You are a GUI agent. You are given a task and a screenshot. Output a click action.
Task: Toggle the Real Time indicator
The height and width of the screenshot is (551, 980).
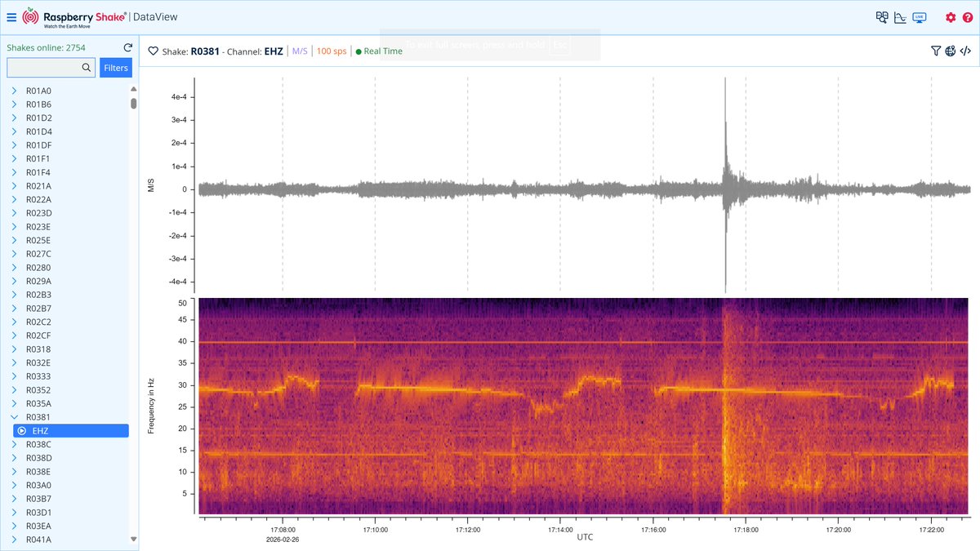click(380, 51)
